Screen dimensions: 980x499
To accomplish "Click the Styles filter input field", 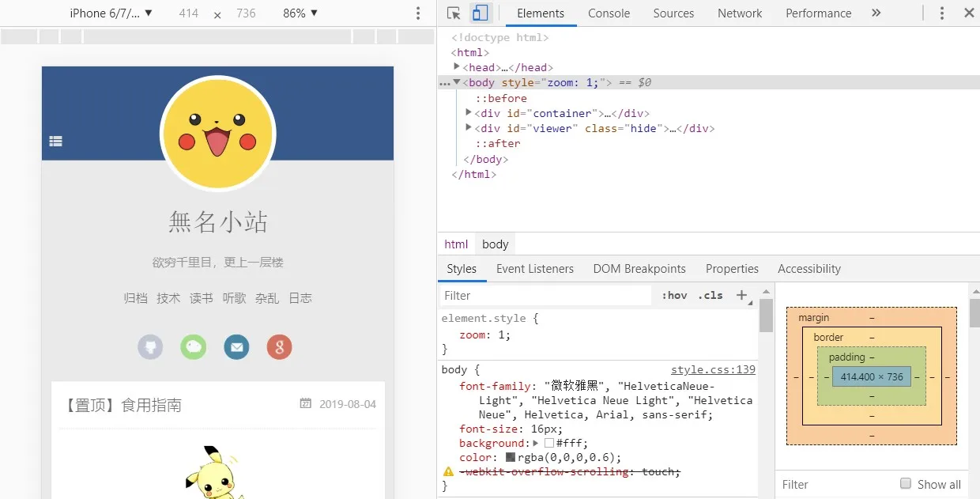I will [x=545, y=295].
